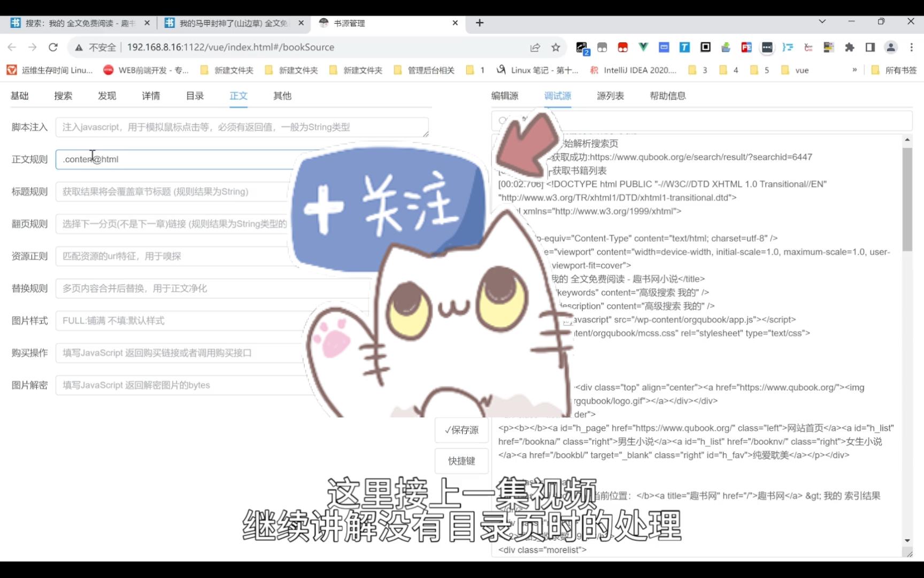The image size is (924, 578).
Task: Open the blue T extension icon
Action: (684, 47)
